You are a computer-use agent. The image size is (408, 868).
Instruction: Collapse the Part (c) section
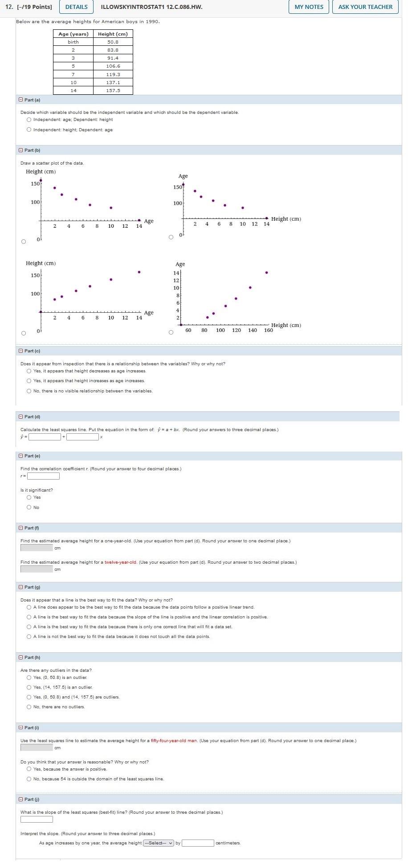20,351
